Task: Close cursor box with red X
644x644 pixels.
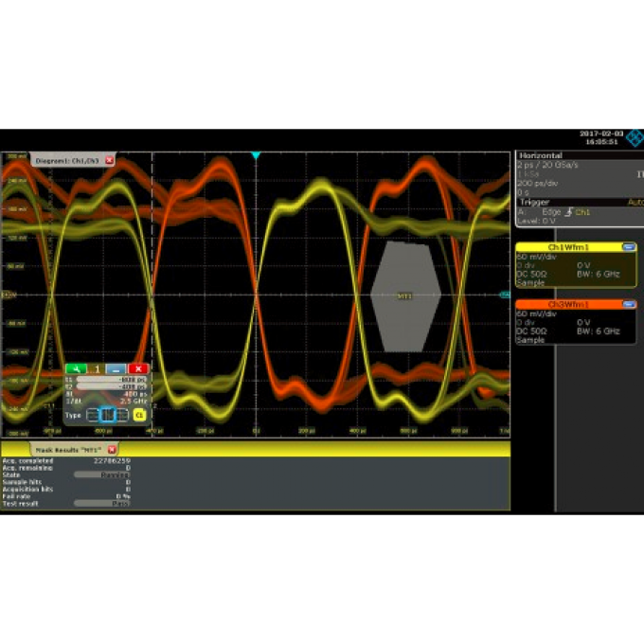Action: [x=137, y=368]
